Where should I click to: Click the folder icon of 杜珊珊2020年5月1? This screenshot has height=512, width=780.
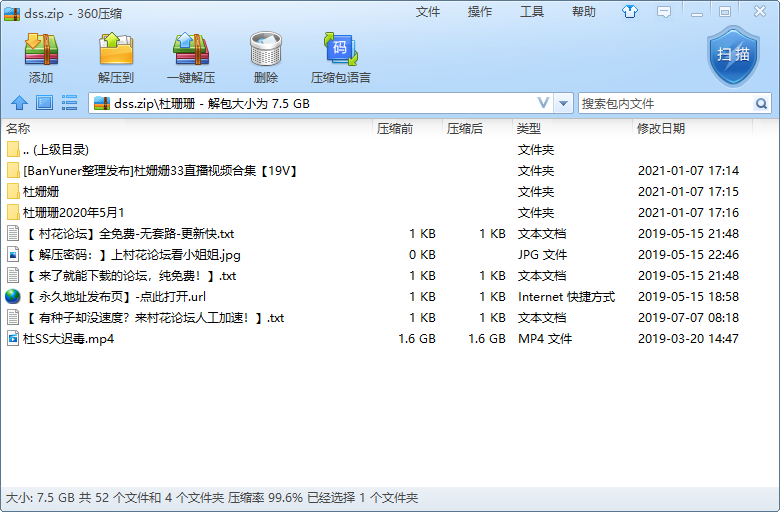pyautogui.click(x=13, y=212)
